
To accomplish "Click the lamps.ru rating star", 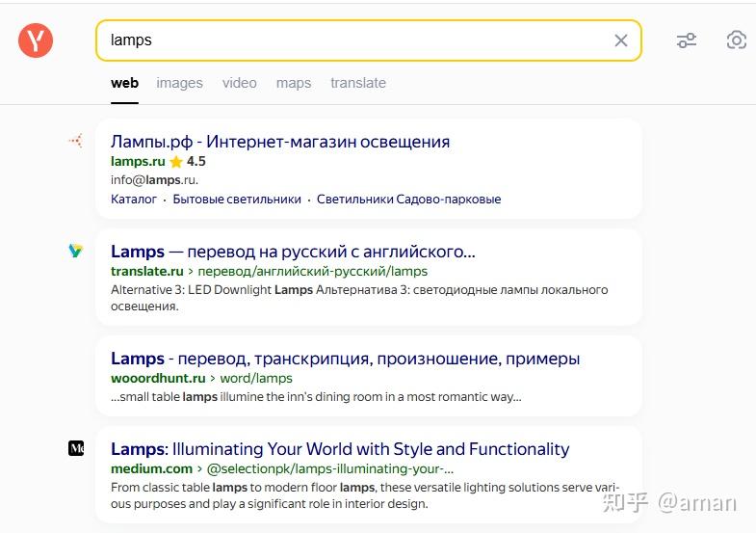I will tap(176, 162).
